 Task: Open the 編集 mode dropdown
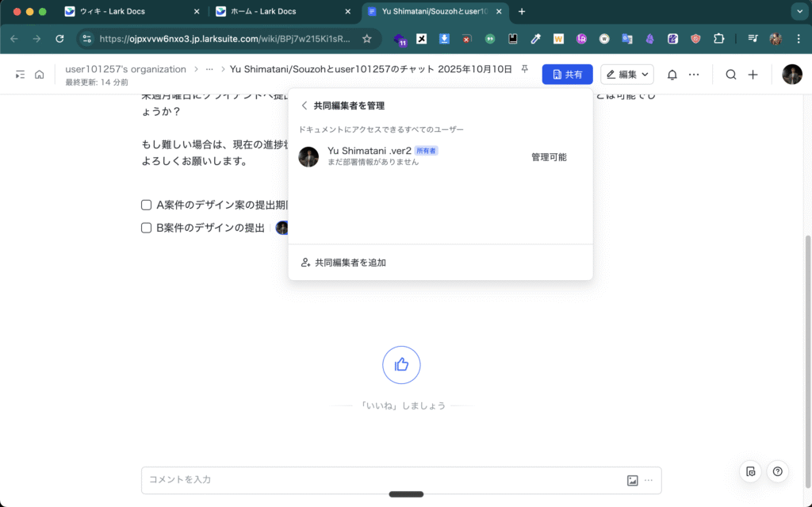(626, 75)
